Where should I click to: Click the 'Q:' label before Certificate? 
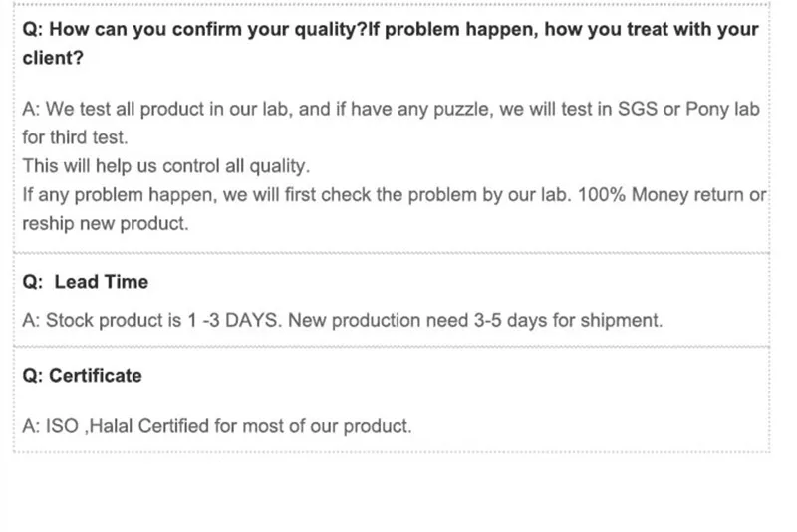click(33, 376)
